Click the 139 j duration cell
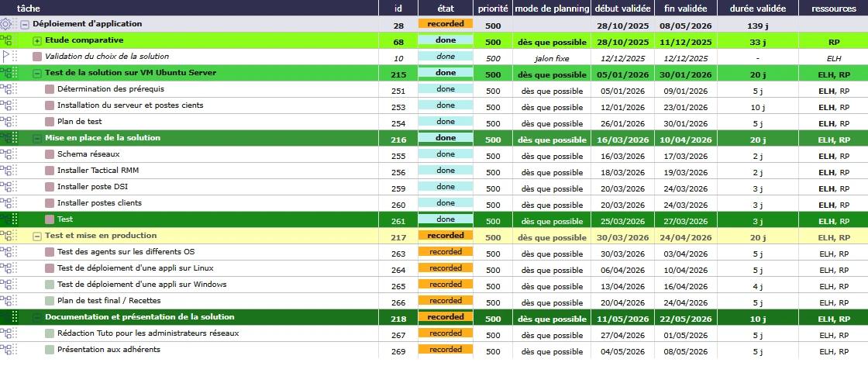The image size is (868, 366). 757,26
